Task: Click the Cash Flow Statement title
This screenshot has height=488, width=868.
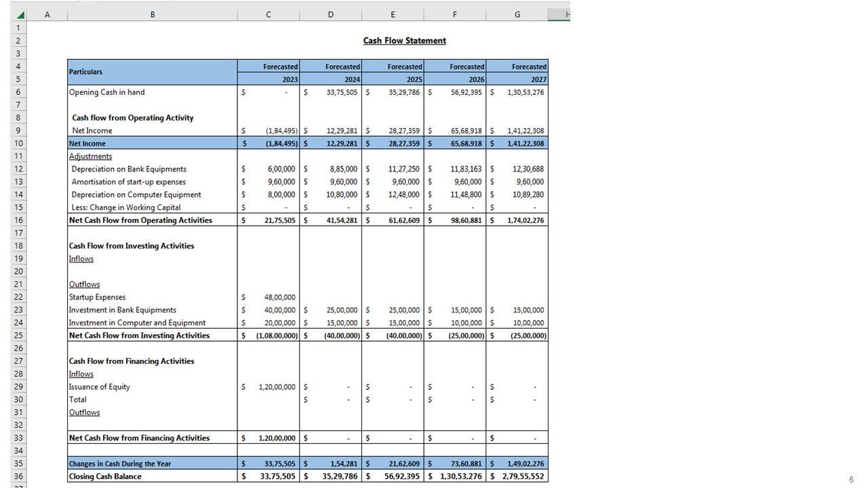Action: [x=404, y=41]
